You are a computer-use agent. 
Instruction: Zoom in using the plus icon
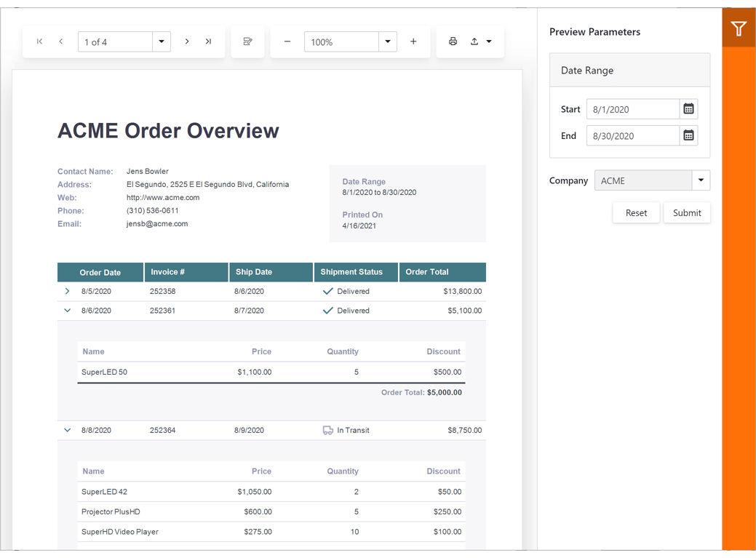(x=413, y=41)
